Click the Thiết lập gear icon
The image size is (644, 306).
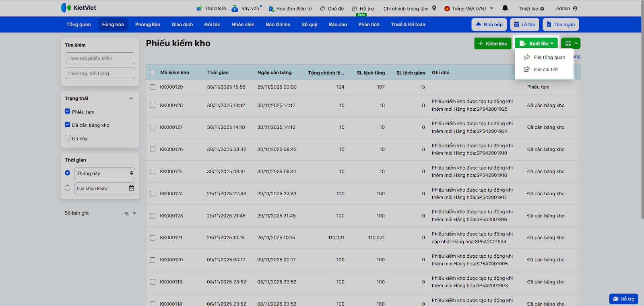(542, 9)
